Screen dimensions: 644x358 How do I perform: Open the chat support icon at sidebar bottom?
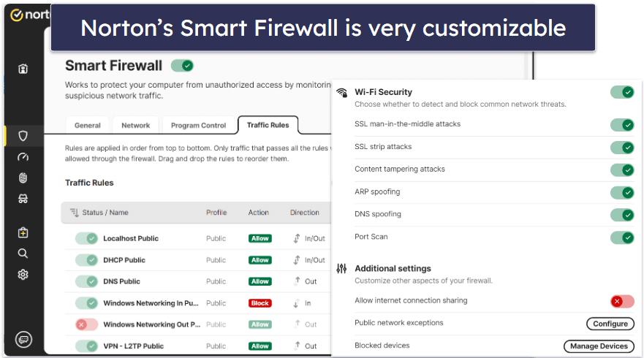tap(23, 339)
